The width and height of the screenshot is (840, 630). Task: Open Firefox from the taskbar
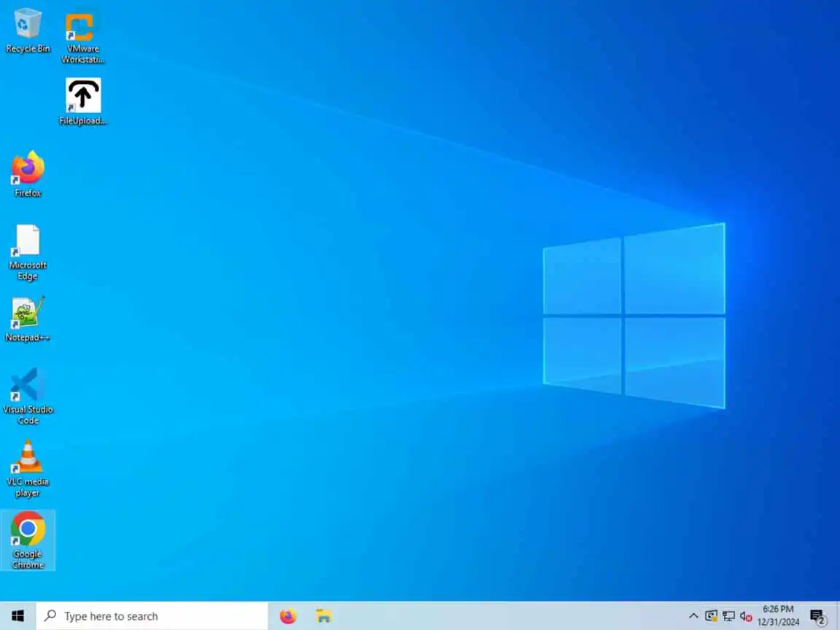coord(288,616)
